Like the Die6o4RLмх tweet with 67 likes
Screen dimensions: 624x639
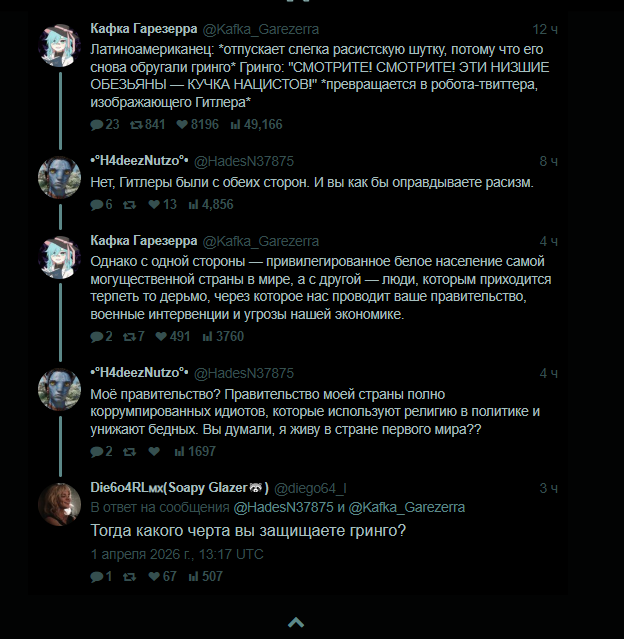154,576
